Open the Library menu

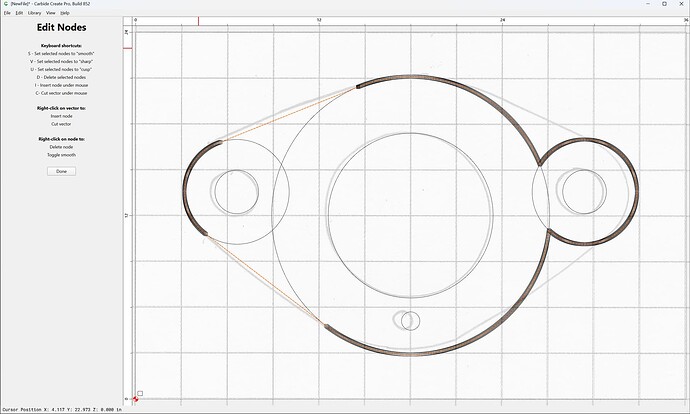click(x=34, y=13)
